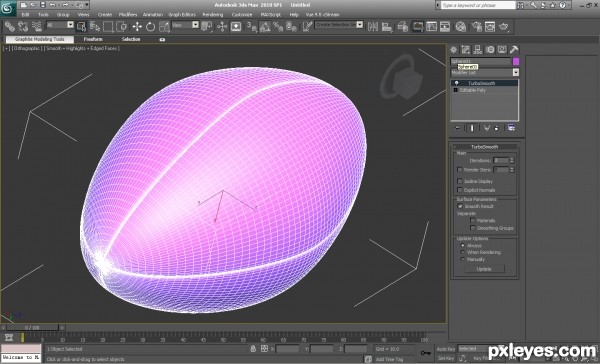The width and height of the screenshot is (600, 364).
Task: Click the Update button in TurboSmooth
Action: click(x=484, y=269)
